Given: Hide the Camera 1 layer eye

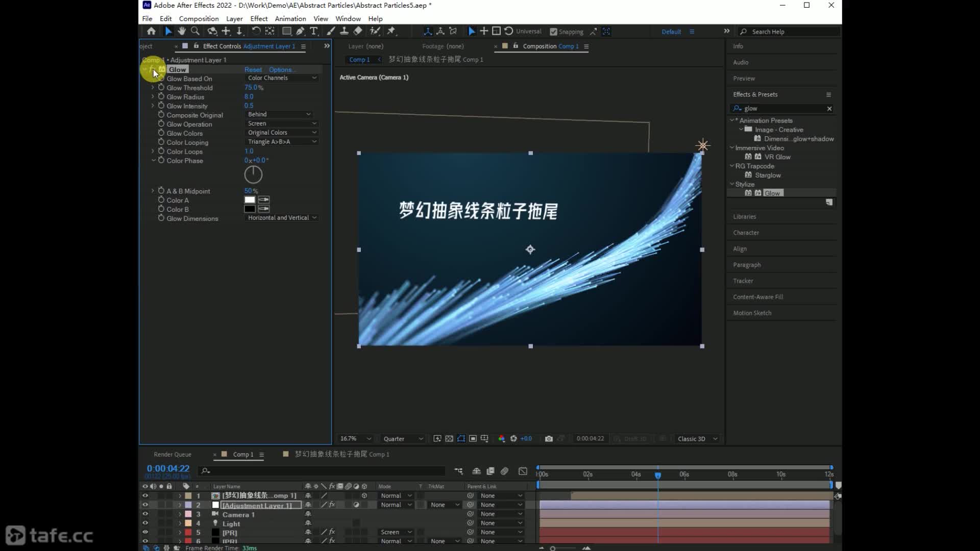Looking at the screenshot, I should point(145,514).
